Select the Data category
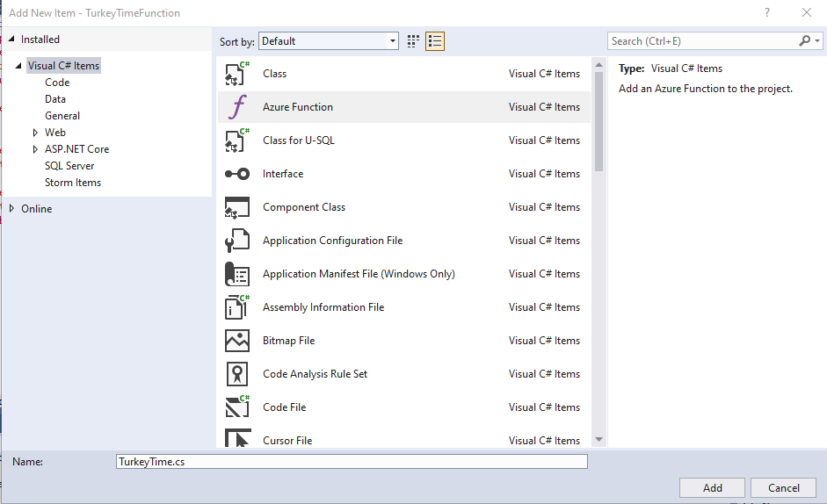This screenshot has height=504, width=827. click(55, 99)
